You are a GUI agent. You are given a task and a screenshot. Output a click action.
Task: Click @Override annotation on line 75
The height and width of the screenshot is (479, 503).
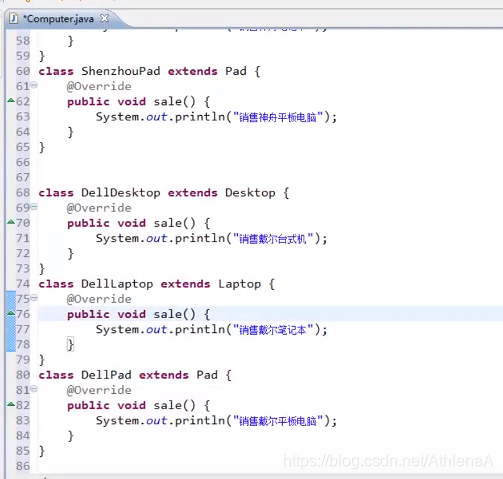coord(99,299)
